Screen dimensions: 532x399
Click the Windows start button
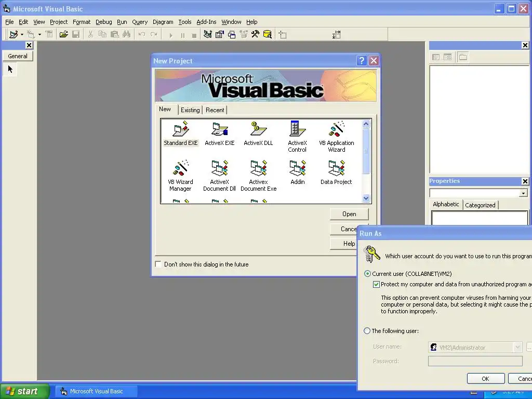click(x=24, y=391)
